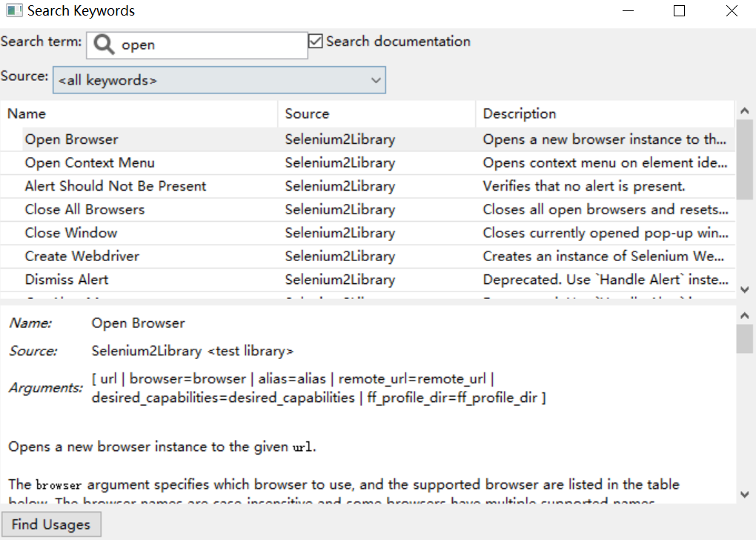Toggle the Search documentation checkbox

click(x=316, y=42)
